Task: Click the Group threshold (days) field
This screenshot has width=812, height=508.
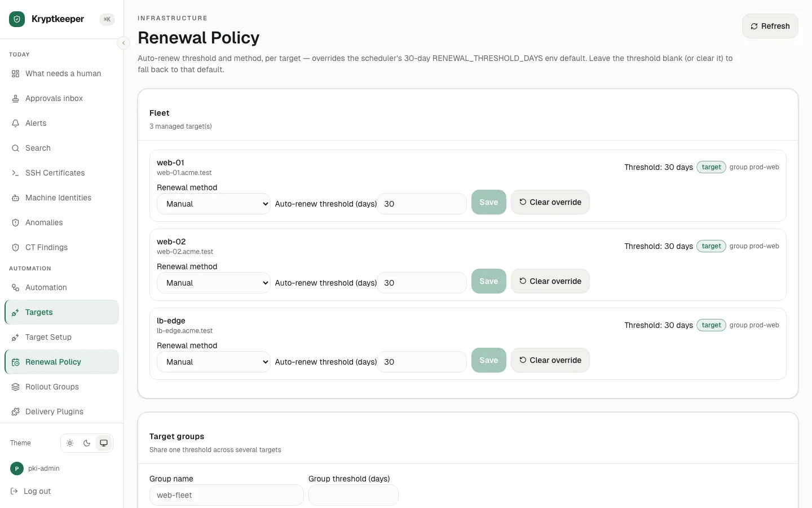Action: [x=354, y=495]
